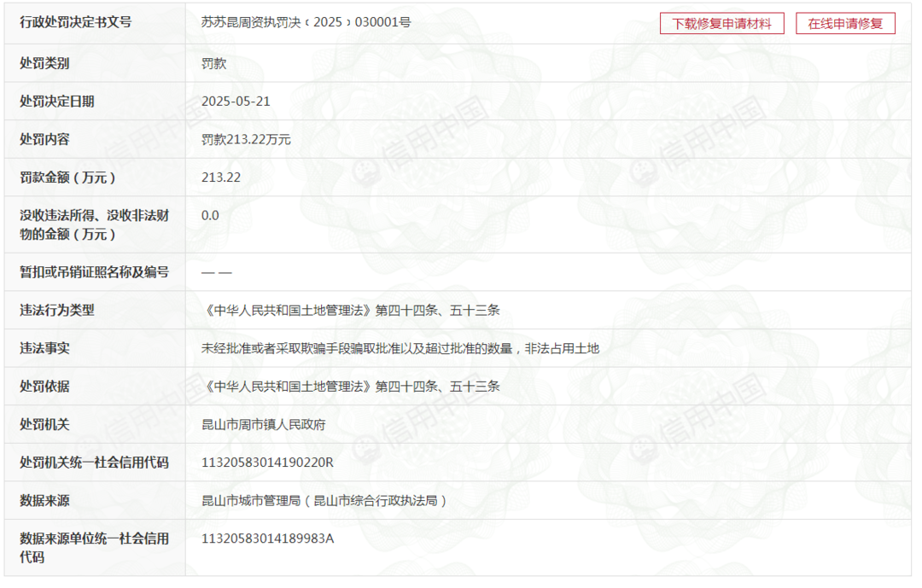Click credit code 11320583014190220R
922x588 pixels.
[x=267, y=463]
